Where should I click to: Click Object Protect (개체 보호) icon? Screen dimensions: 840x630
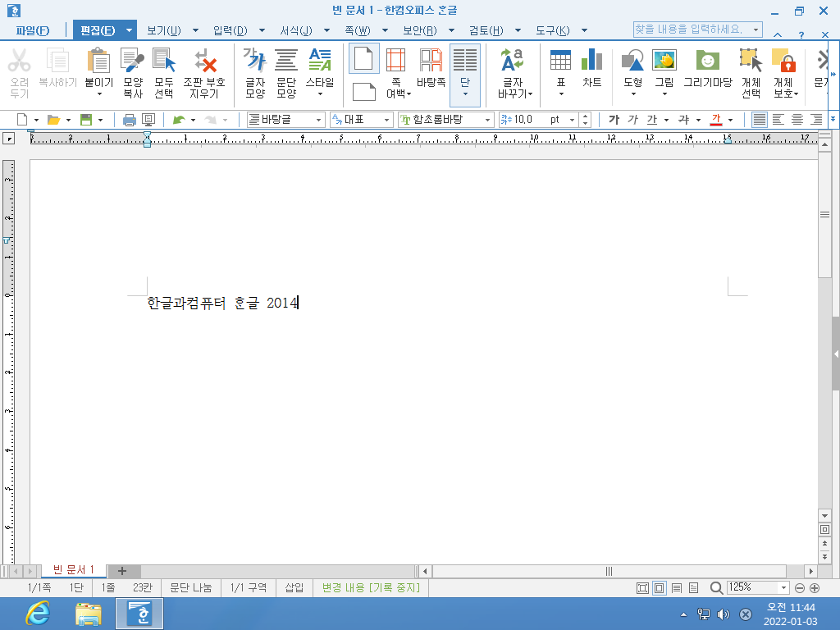point(783,60)
